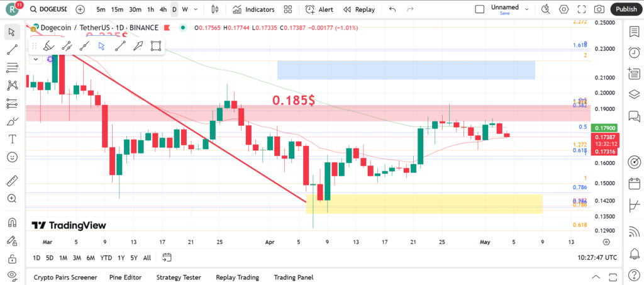644x285 pixels.
Task: Redo the last chart action
Action: tap(410, 9)
